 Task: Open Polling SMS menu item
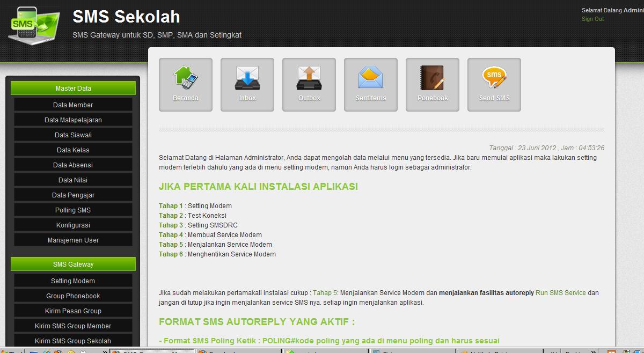[x=73, y=210]
